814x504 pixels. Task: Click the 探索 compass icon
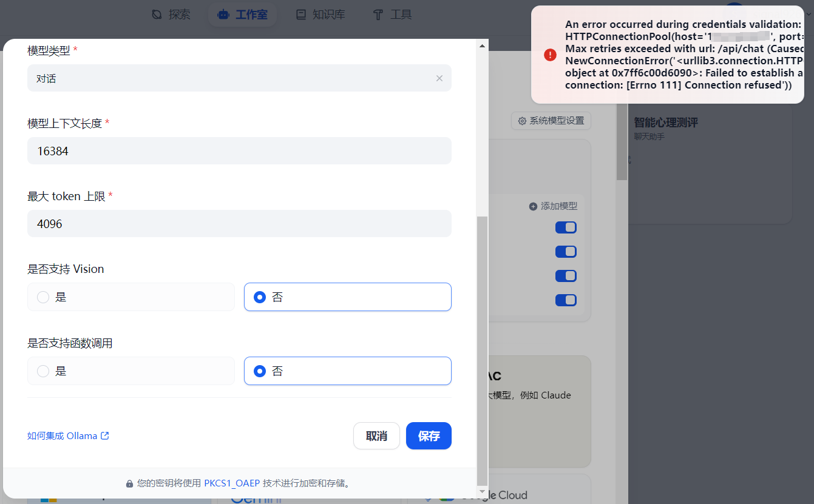pyautogui.click(x=157, y=15)
